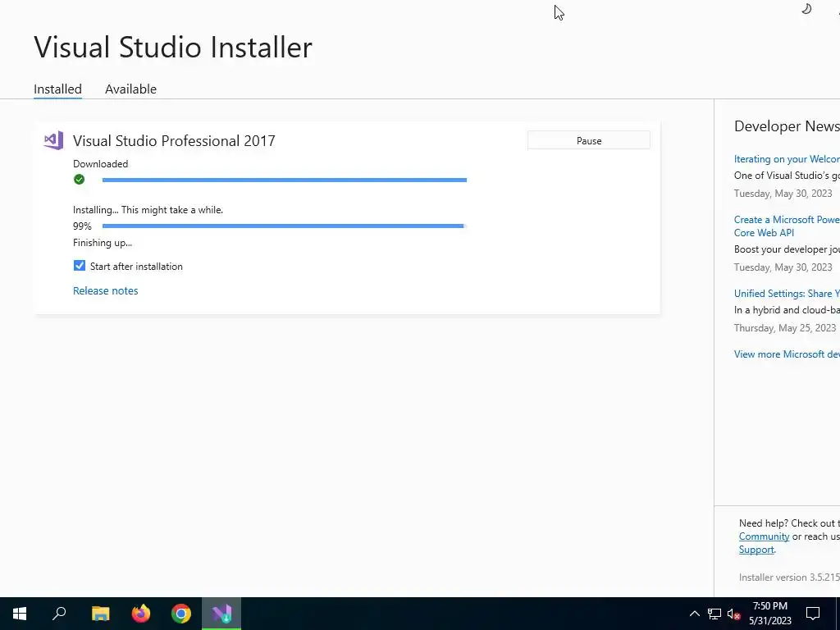Click the Visual Studio Professional 2017 logo icon
The height and width of the screenshot is (630, 840).
[53, 140]
